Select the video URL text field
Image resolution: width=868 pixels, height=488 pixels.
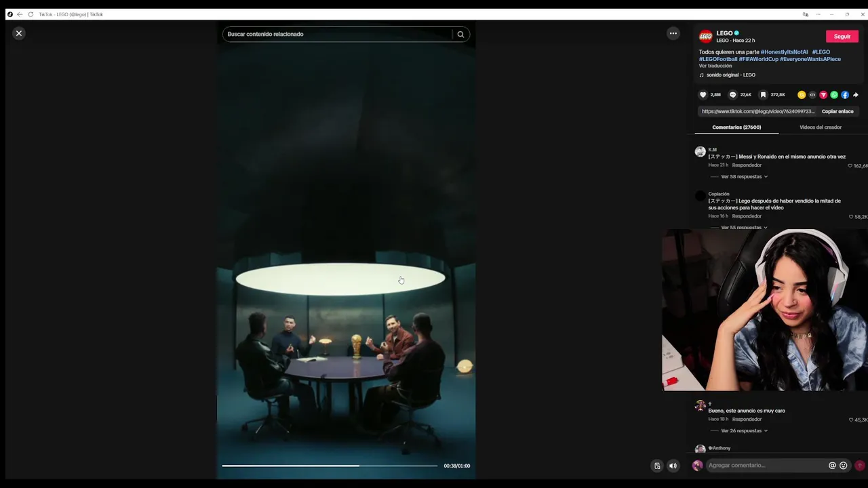coord(758,111)
